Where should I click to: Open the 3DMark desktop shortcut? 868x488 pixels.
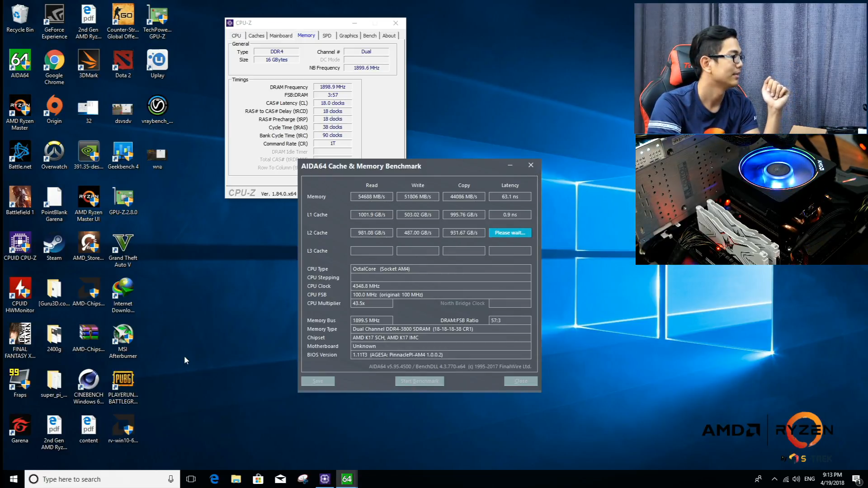pos(89,61)
